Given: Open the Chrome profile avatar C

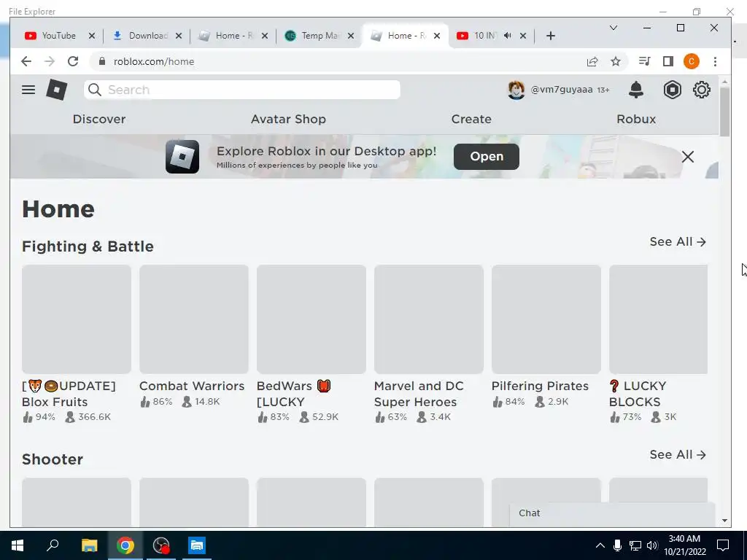Looking at the screenshot, I should pos(692,61).
